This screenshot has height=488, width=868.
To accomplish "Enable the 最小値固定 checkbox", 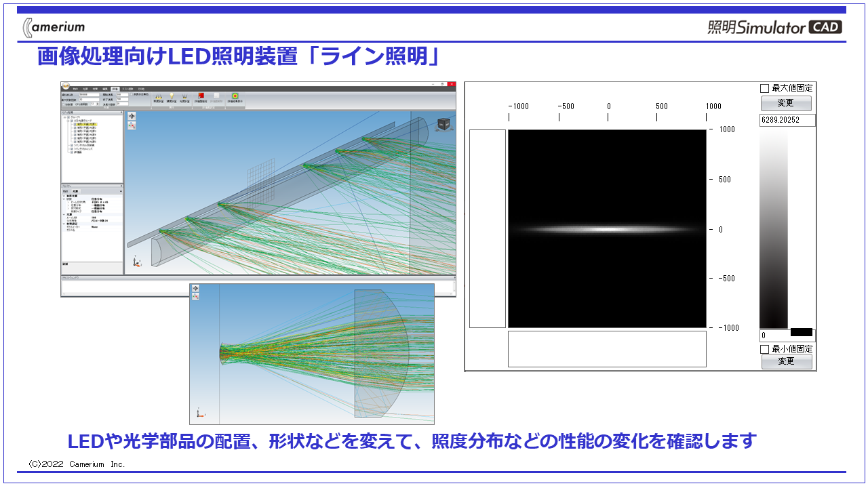I will point(765,349).
